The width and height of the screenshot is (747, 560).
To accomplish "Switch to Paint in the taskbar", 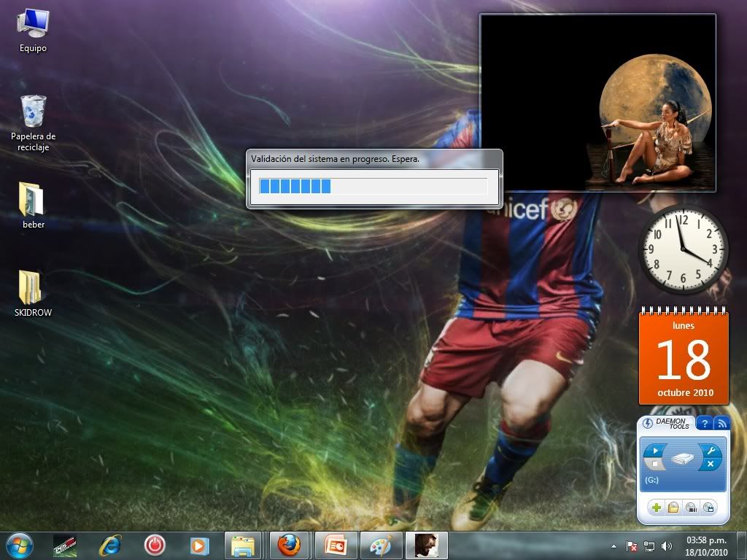I will coord(381,545).
